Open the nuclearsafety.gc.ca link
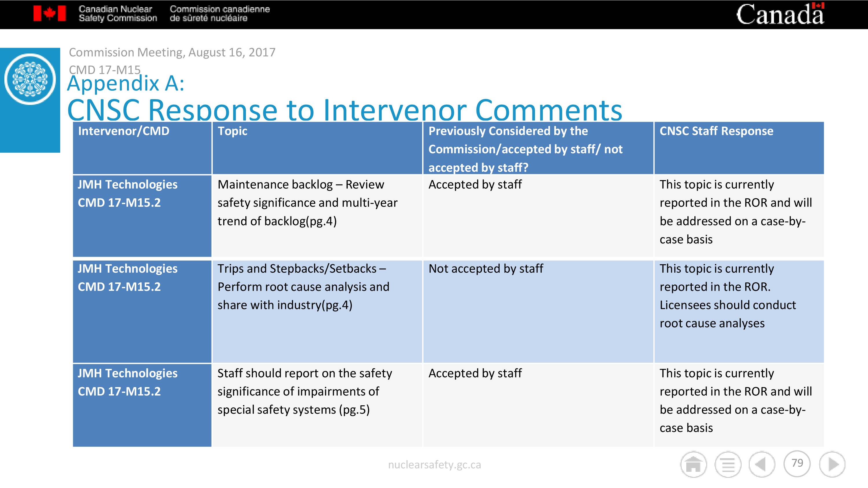This screenshot has height=488, width=868. tap(434, 465)
